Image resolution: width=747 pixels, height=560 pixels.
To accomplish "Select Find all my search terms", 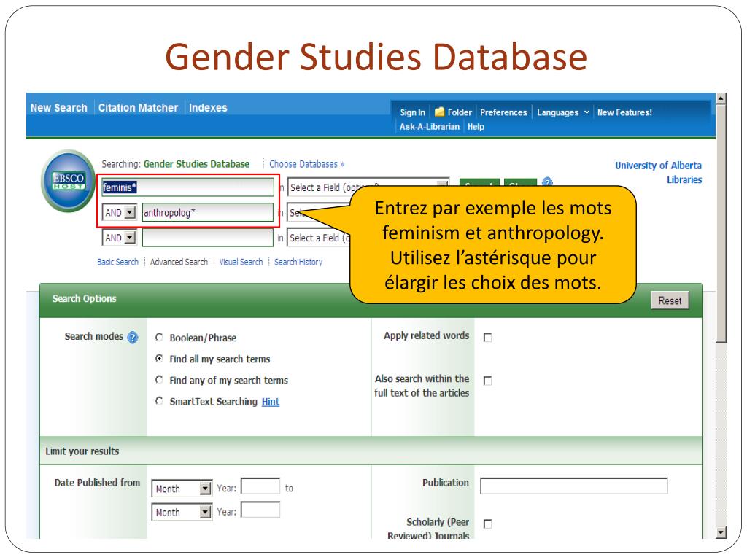I will pos(159,359).
